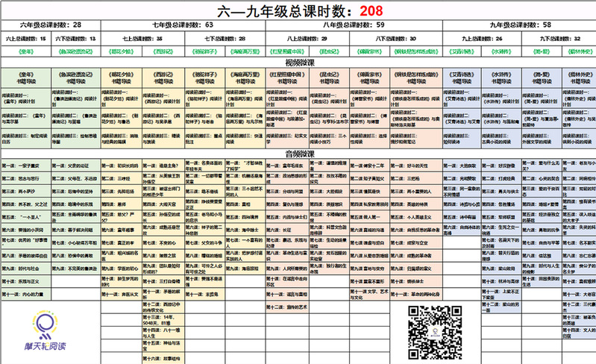Open the green 《儒林外史》 link
Image resolution: width=596 pixels, height=364 pixels.
(580, 51)
